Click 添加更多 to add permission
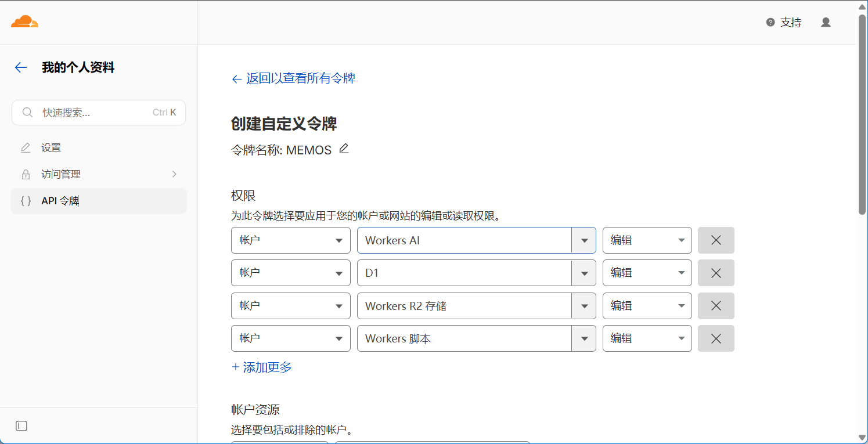868x444 pixels. point(262,367)
